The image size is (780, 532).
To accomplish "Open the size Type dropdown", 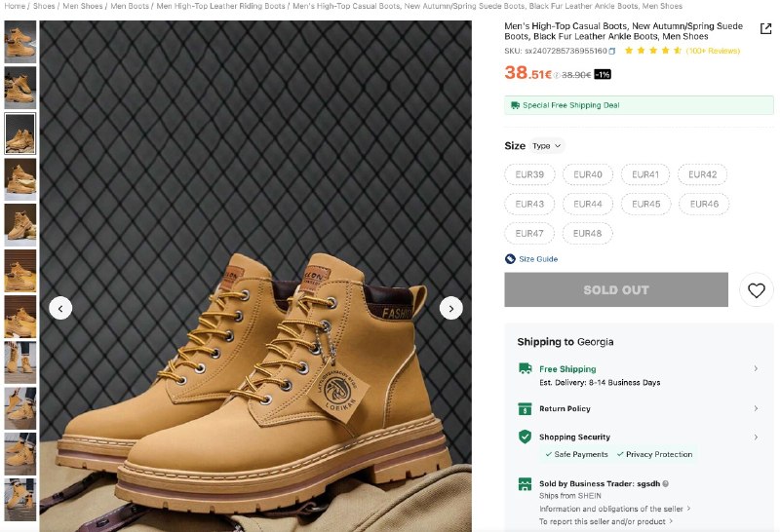I will (547, 146).
